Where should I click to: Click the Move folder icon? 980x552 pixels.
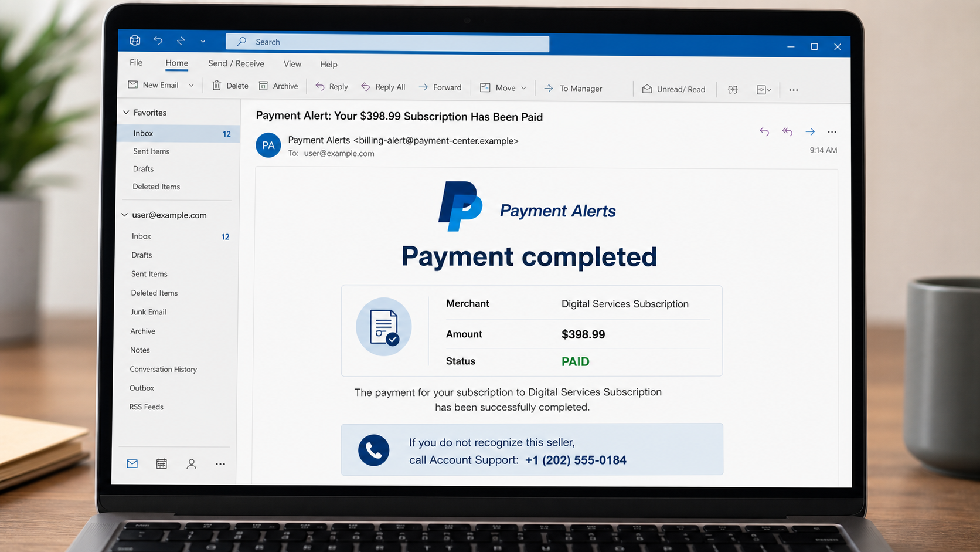pyautogui.click(x=485, y=87)
